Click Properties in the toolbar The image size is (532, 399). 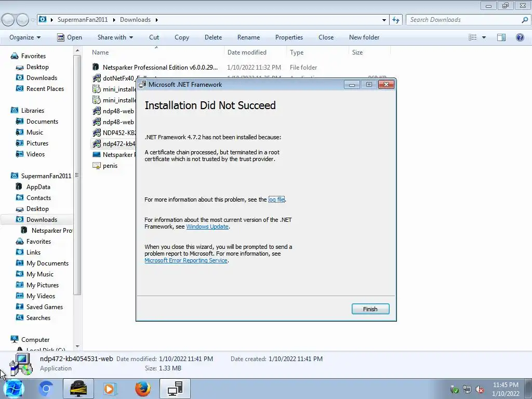click(x=289, y=37)
